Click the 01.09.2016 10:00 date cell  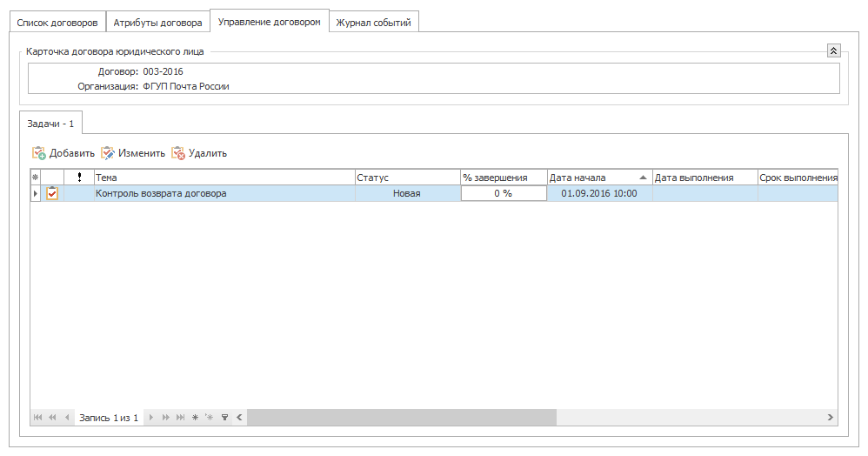pos(599,193)
